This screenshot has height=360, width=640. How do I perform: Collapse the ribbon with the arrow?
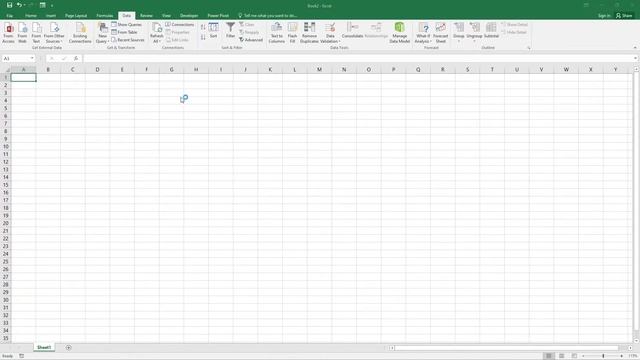tap(635, 48)
